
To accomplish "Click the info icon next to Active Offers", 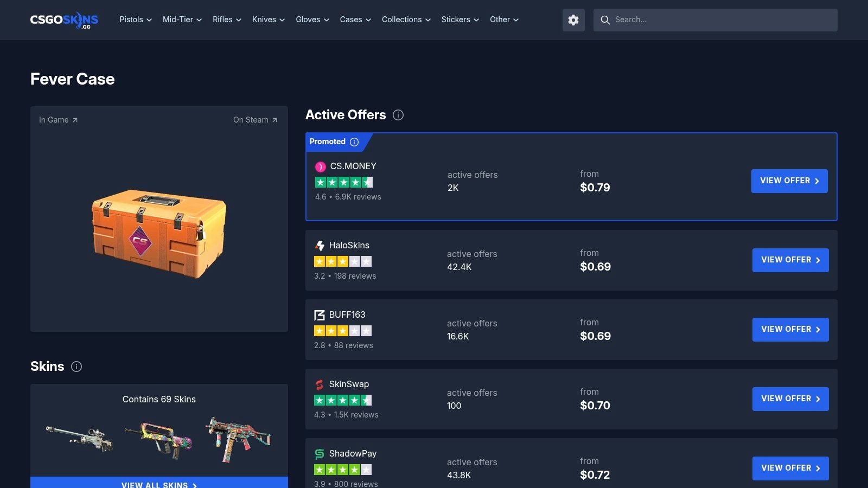I will [398, 114].
